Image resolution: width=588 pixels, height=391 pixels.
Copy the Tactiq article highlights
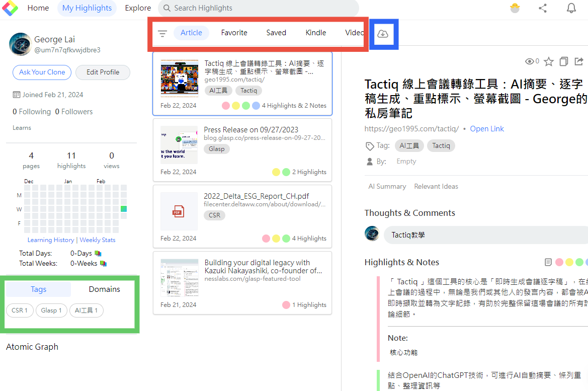[x=563, y=61]
